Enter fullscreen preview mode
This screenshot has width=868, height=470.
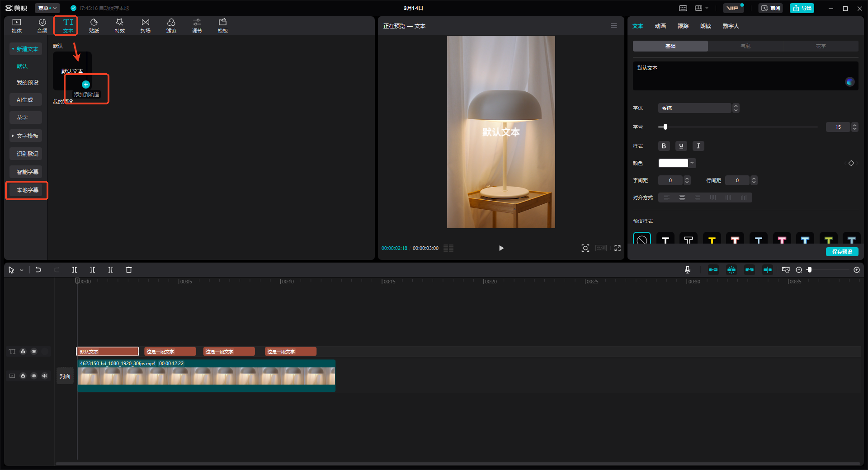pyautogui.click(x=618, y=248)
